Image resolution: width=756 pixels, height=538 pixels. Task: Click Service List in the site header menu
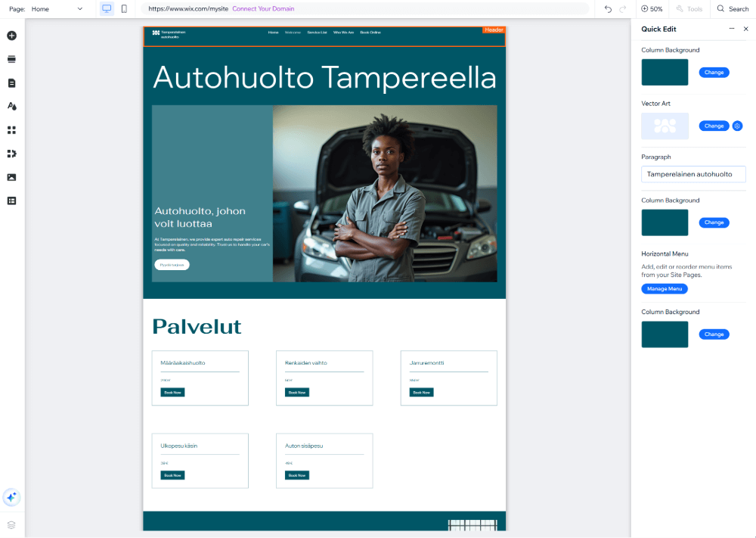point(317,33)
